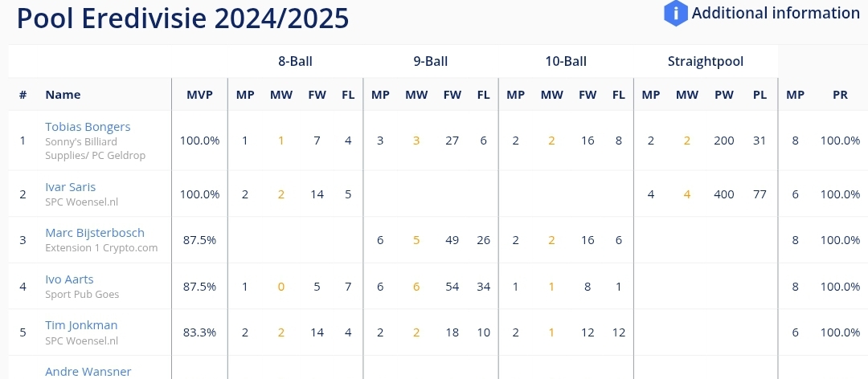Click the rank # column header
The image size is (868, 379).
23,95
